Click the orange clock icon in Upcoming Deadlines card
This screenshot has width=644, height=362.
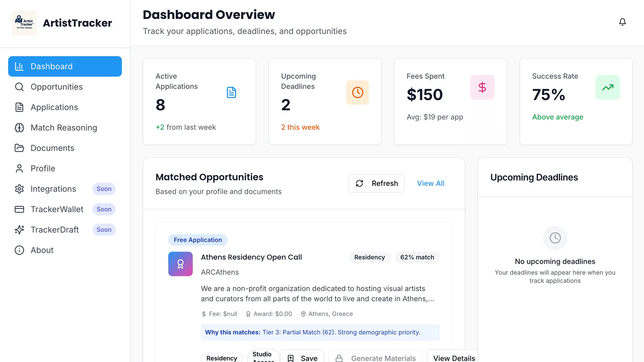(358, 93)
